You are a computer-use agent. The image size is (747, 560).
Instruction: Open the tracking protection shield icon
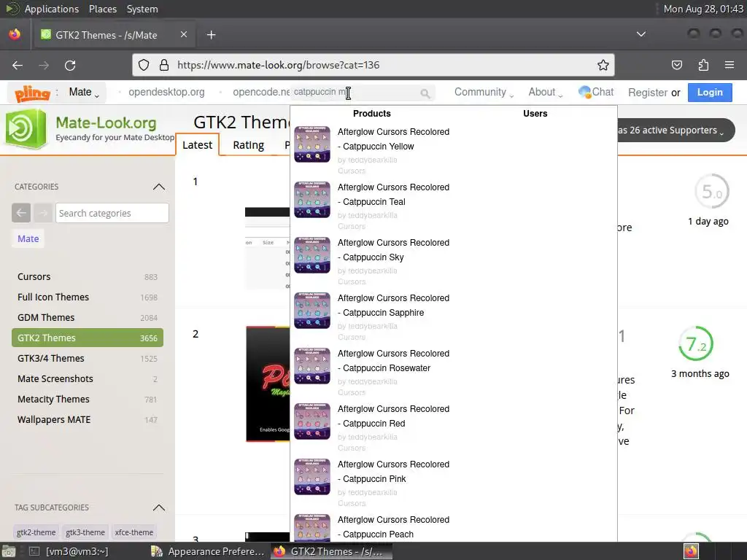[144, 65]
